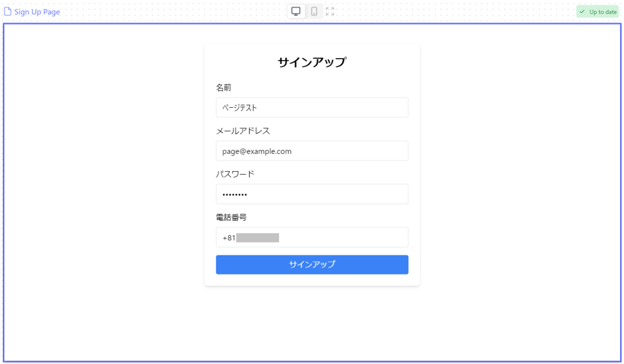Click inside the 電話番号 phone field

(x=312, y=237)
